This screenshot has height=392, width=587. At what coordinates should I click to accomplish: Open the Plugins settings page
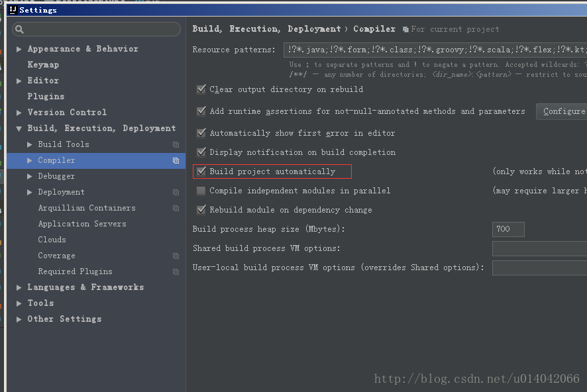click(46, 97)
